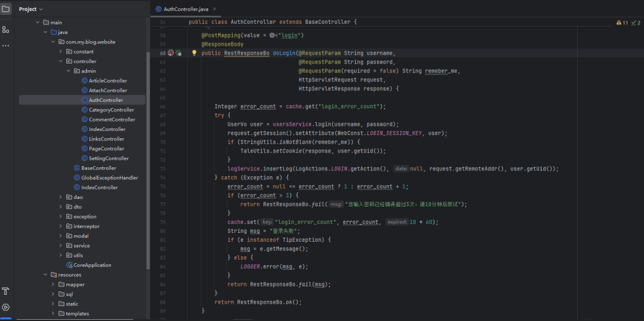Select BaseController in the project tree
The height and width of the screenshot is (321, 644).
(95, 168)
